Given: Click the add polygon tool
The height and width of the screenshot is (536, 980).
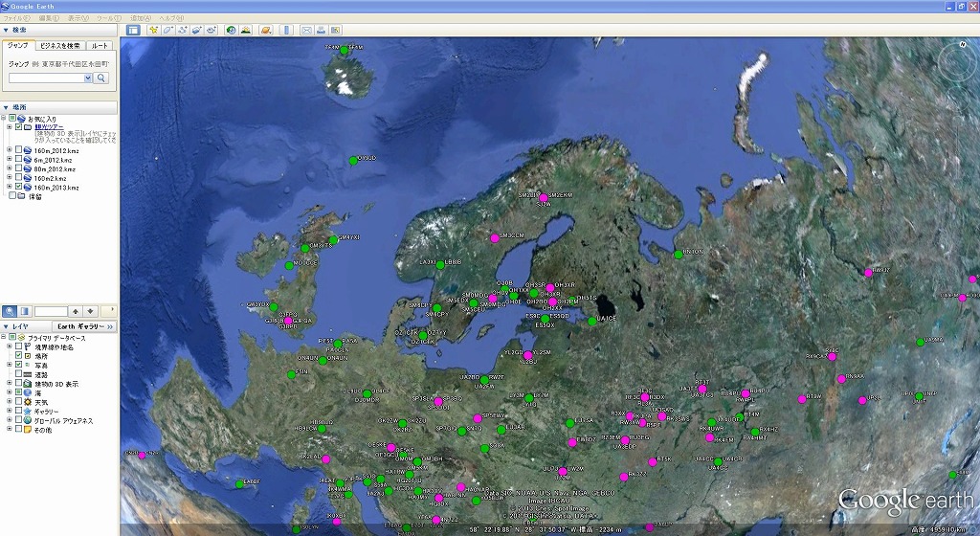Looking at the screenshot, I should pyautogui.click(x=167, y=30).
